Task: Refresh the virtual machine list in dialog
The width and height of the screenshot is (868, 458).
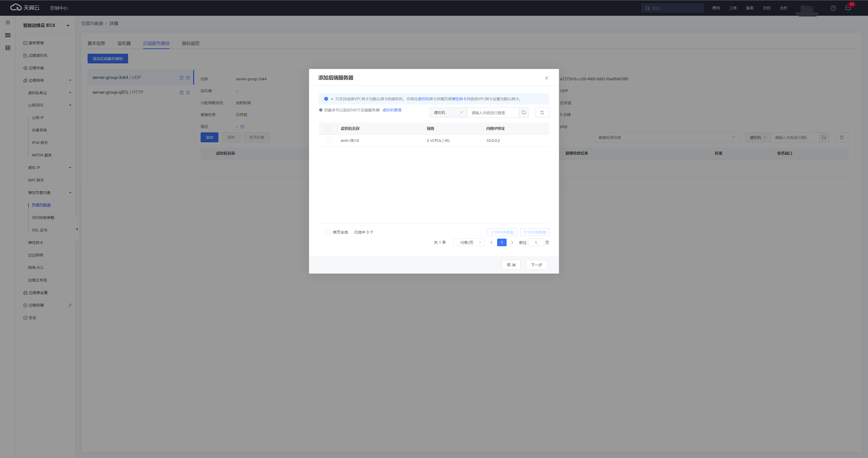Action: coord(542,112)
